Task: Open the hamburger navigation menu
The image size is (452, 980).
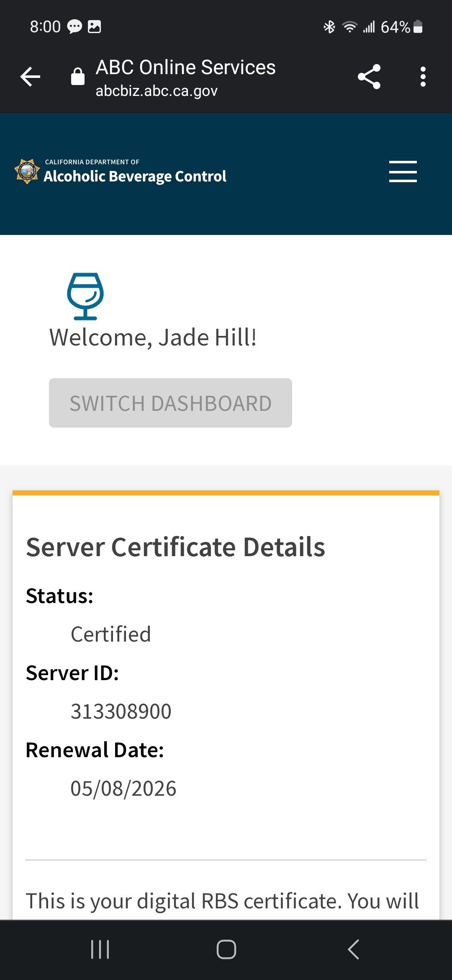Action: (x=403, y=172)
